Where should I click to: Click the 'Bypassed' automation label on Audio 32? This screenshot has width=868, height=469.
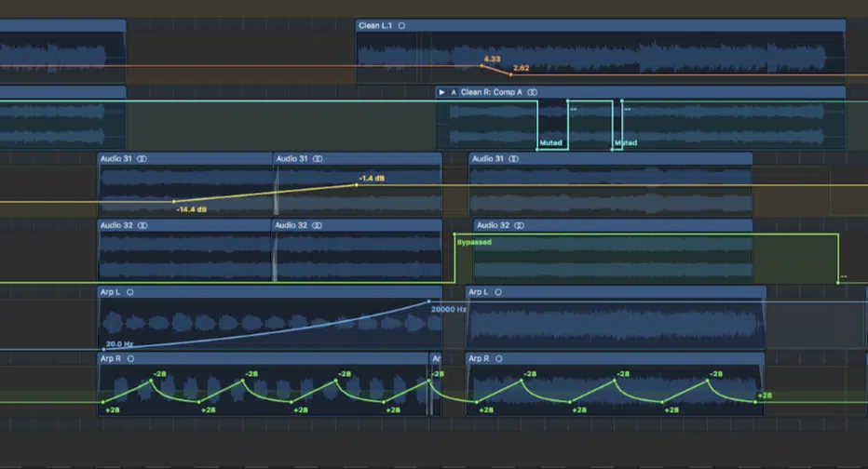click(x=474, y=242)
